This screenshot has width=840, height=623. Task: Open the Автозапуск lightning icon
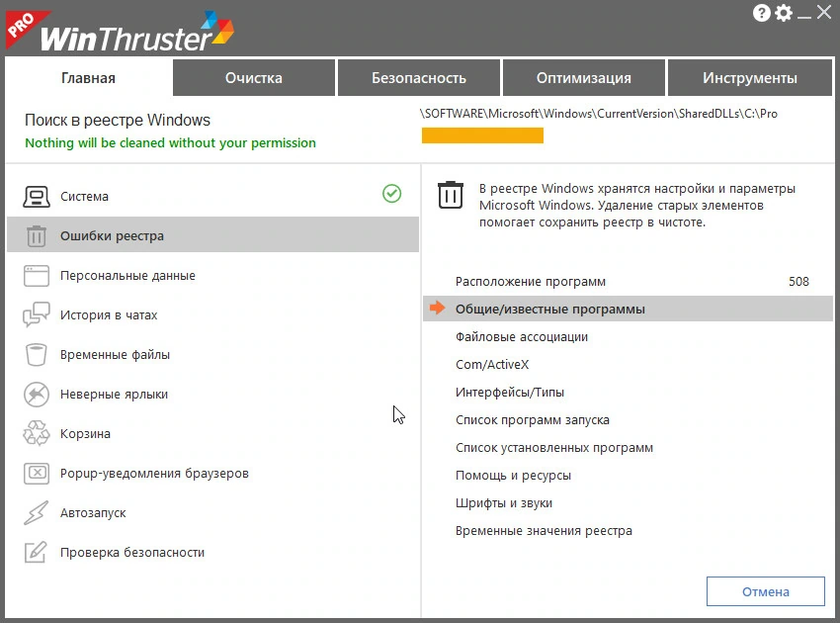tap(36, 512)
